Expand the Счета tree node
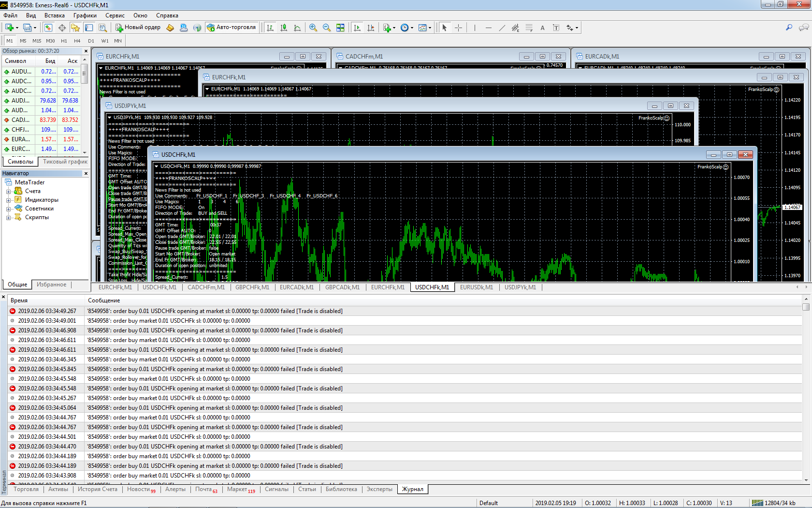 pos(8,191)
